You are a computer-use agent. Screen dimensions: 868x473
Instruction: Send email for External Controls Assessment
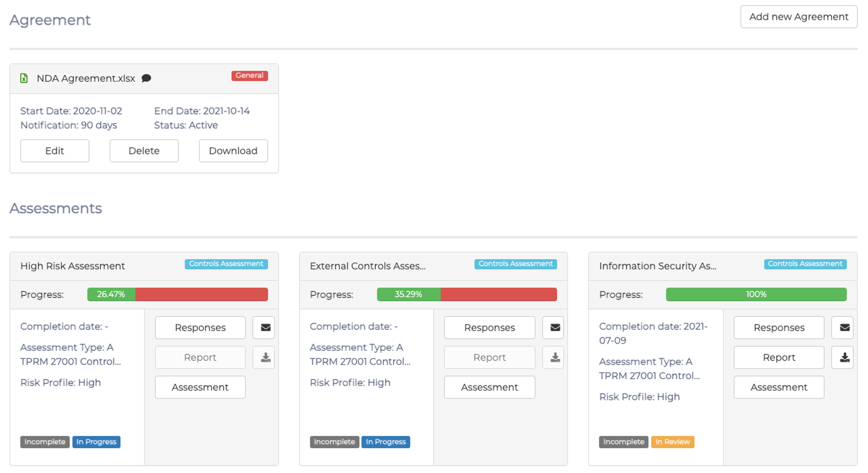[x=555, y=327]
